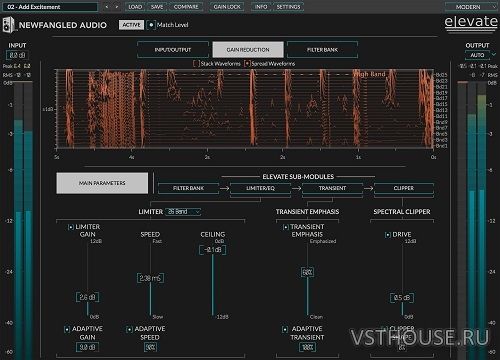
Task: Click the Limiter Gain slider handle
Action: pyautogui.click(x=87, y=297)
